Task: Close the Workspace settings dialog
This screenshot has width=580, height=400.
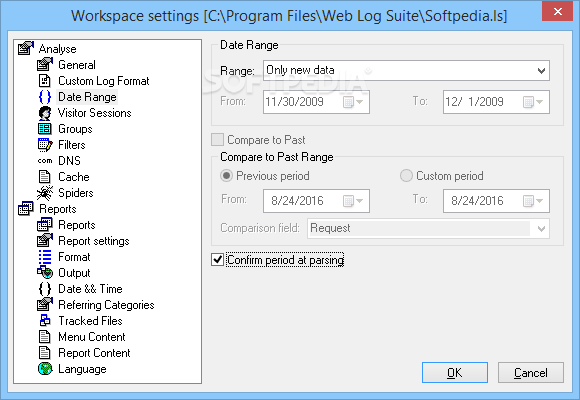Action: (x=557, y=11)
